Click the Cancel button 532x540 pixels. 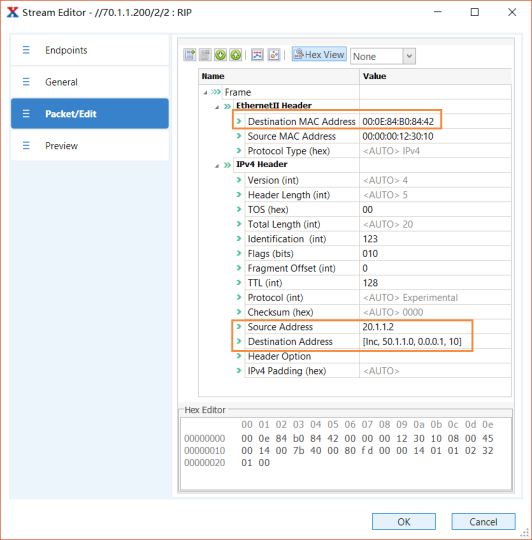click(x=483, y=521)
